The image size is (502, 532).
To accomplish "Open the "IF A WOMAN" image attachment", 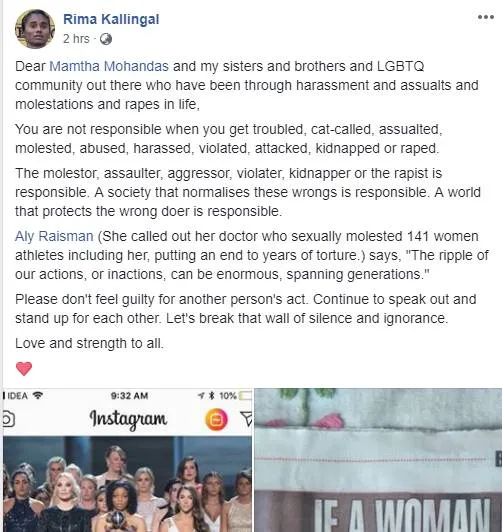I will point(378,460).
